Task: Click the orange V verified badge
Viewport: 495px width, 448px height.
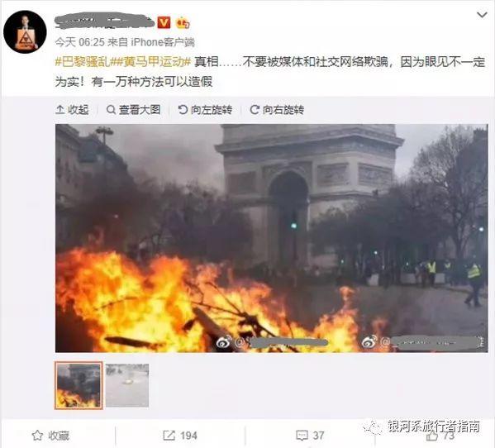Action: tap(164, 23)
